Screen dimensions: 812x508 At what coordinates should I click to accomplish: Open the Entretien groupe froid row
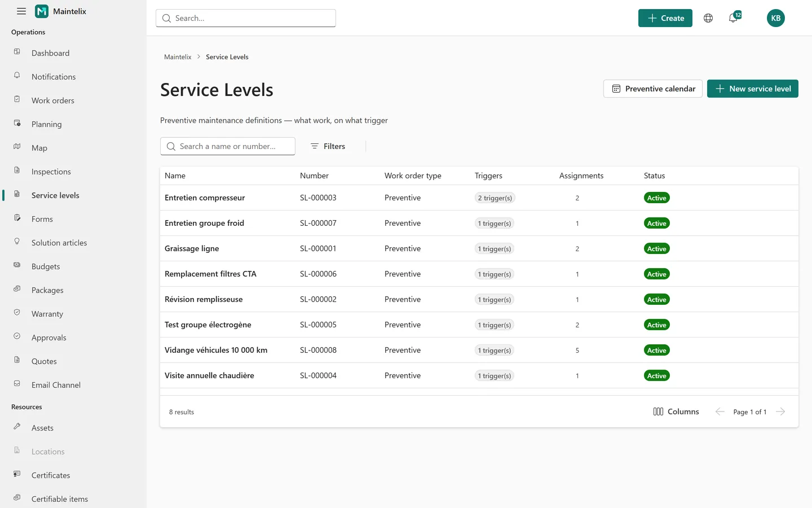[x=479, y=223]
